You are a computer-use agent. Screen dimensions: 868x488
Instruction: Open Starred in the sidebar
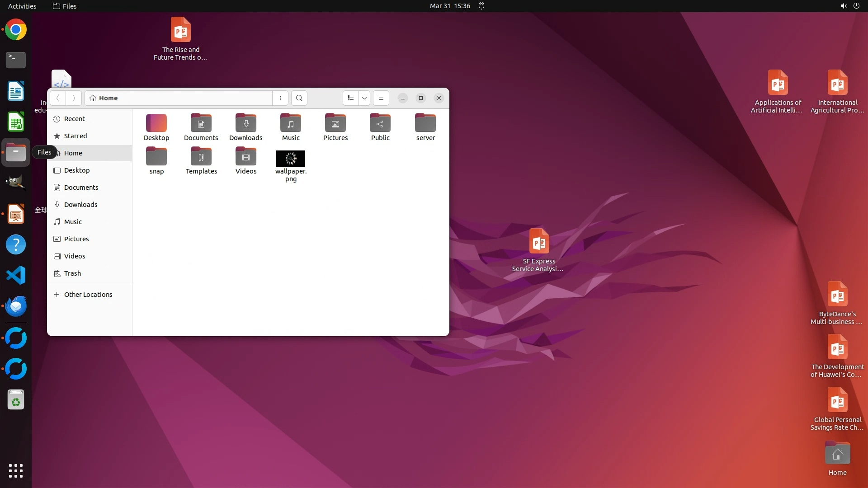tap(75, 136)
